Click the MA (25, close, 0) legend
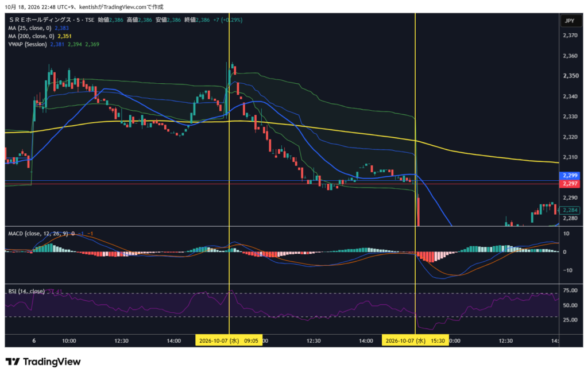Screen dimensions: 588x376 [30, 28]
